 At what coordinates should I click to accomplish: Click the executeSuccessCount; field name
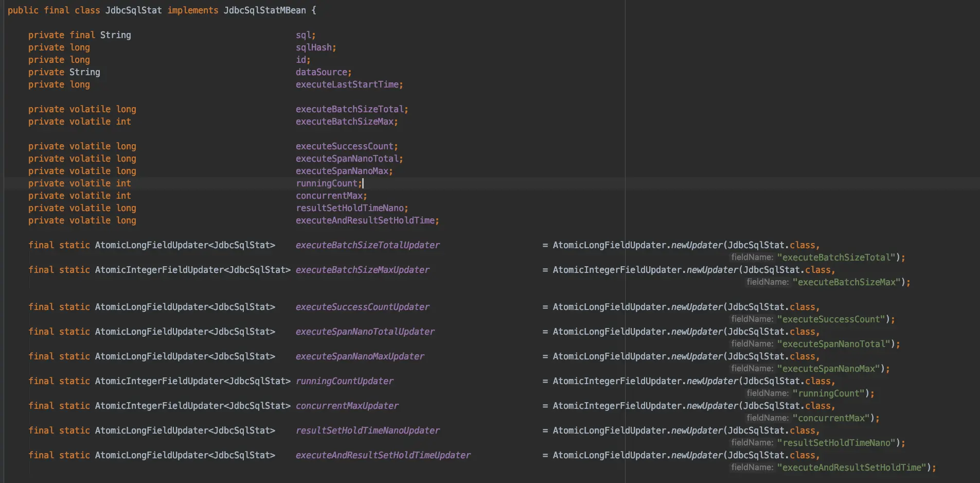click(347, 146)
